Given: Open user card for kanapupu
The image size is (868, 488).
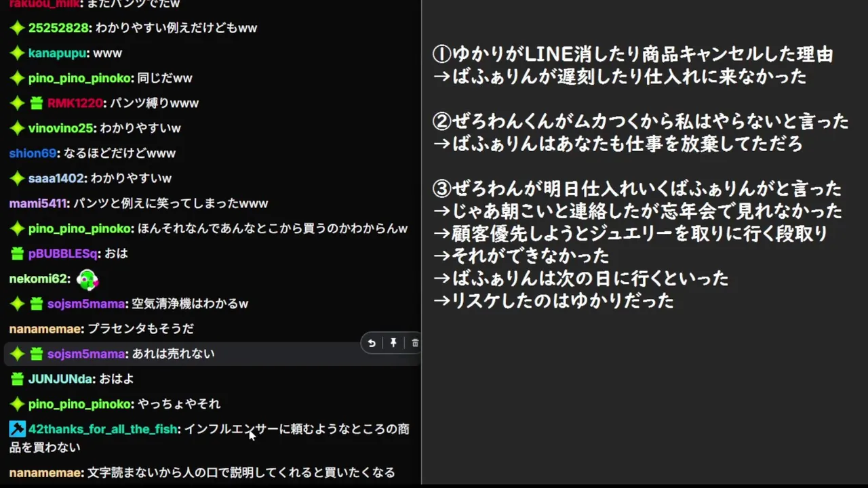Looking at the screenshot, I should coord(58,53).
